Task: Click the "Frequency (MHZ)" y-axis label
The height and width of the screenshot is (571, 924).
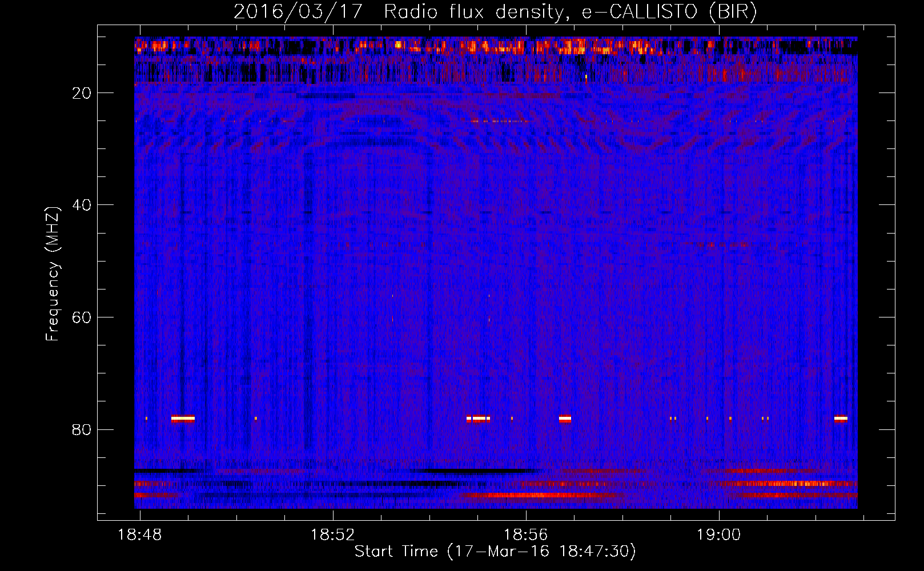Action: click(53, 274)
